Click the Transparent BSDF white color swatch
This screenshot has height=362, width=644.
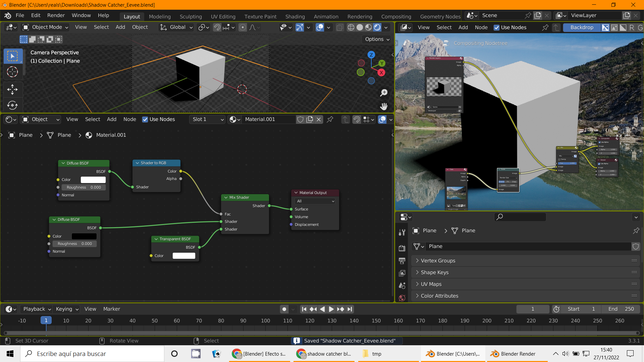(x=184, y=256)
